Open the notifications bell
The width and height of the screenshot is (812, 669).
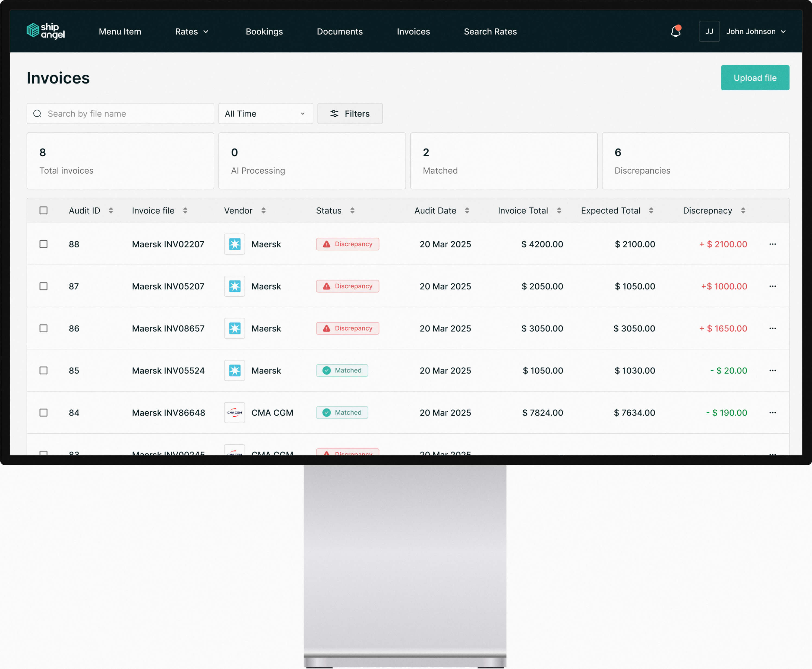click(675, 31)
